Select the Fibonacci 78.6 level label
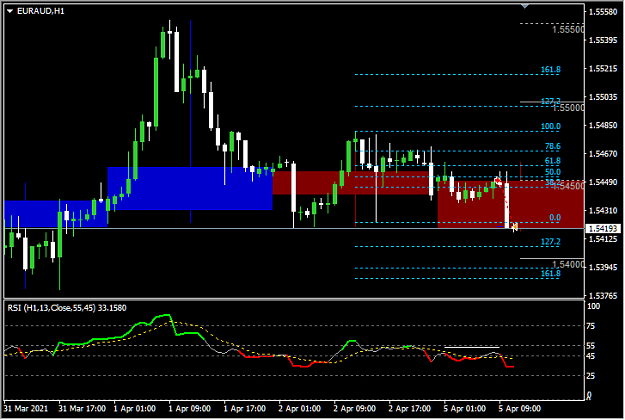The image size is (625, 420). [552, 146]
